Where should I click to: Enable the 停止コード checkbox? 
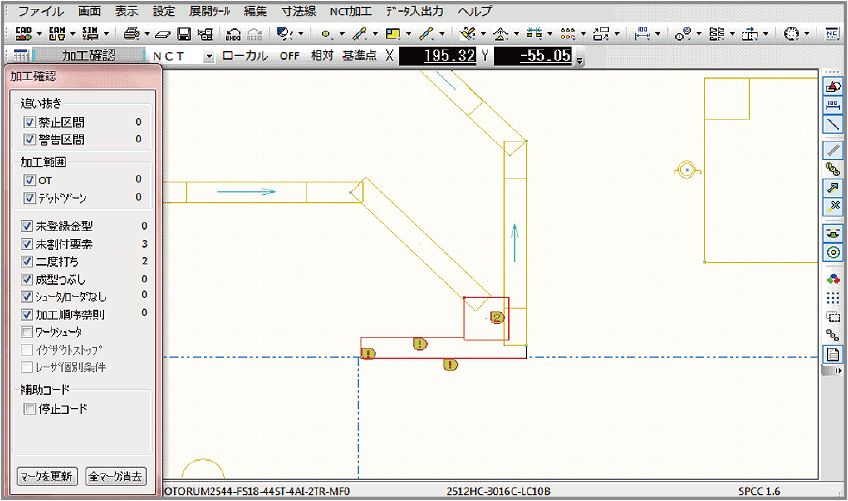(29, 408)
